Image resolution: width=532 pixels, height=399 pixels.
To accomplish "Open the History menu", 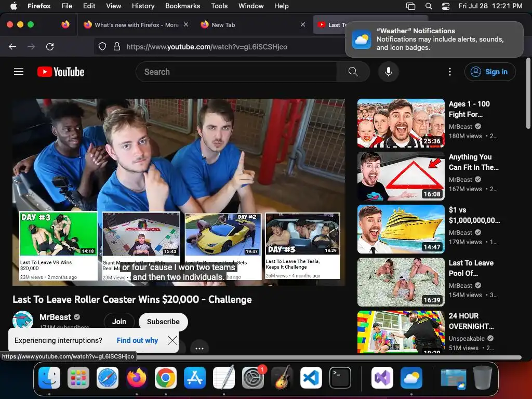I will 143,6.
